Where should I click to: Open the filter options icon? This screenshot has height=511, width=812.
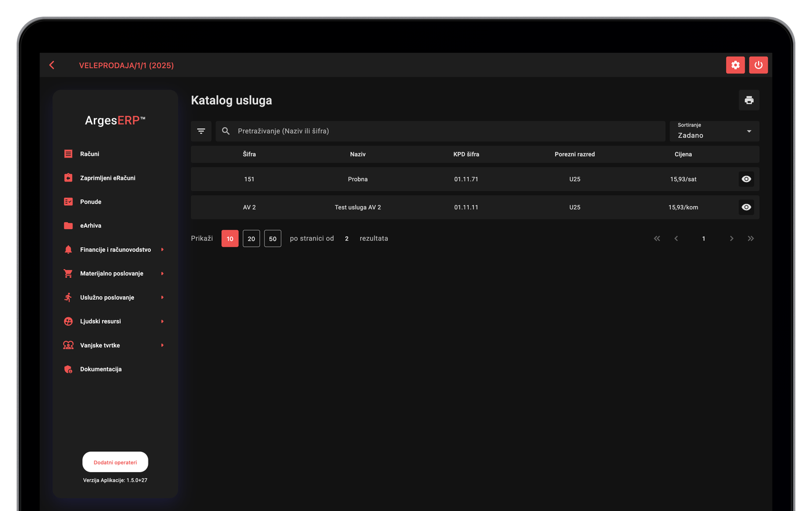tap(201, 131)
